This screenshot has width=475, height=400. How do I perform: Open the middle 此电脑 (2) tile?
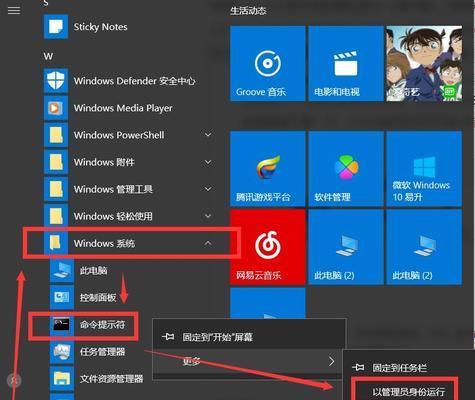tap(346, 247)
